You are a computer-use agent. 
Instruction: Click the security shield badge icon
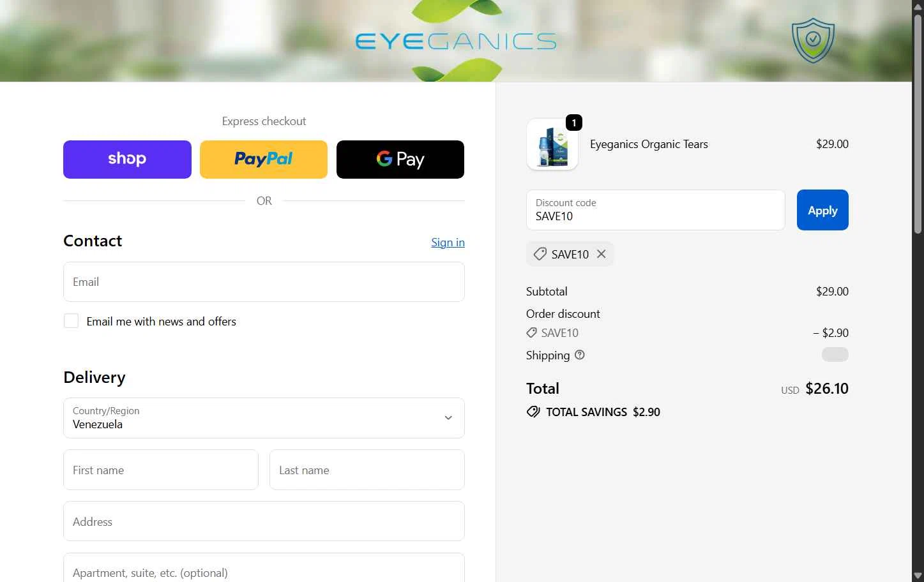(813, 40)
